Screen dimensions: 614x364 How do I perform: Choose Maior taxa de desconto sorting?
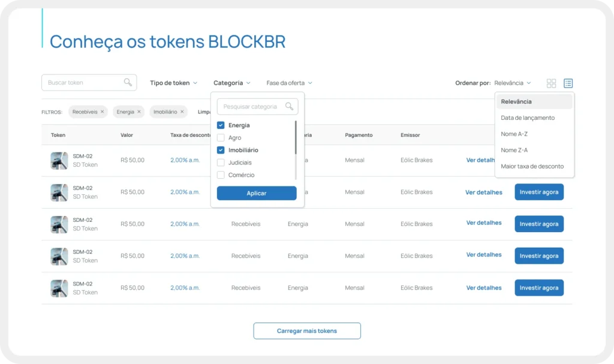pyautogui.click(x=532, y=166)
